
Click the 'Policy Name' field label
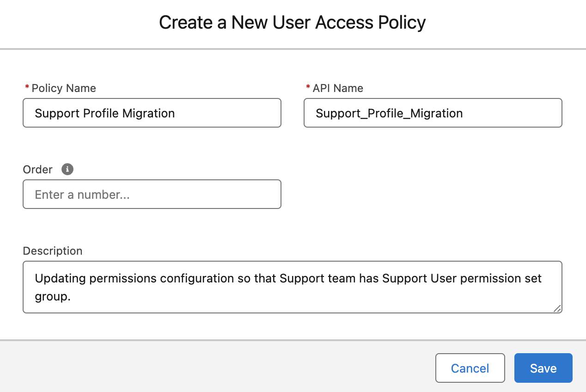tap(64, 88)
